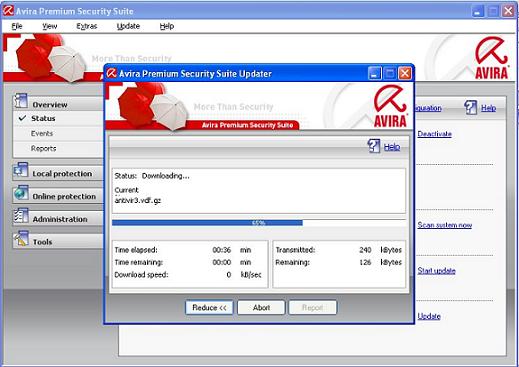This screenshot has width=519, height=367.
Task: Click the disabled Report button
Action: [x=313, y=307]
